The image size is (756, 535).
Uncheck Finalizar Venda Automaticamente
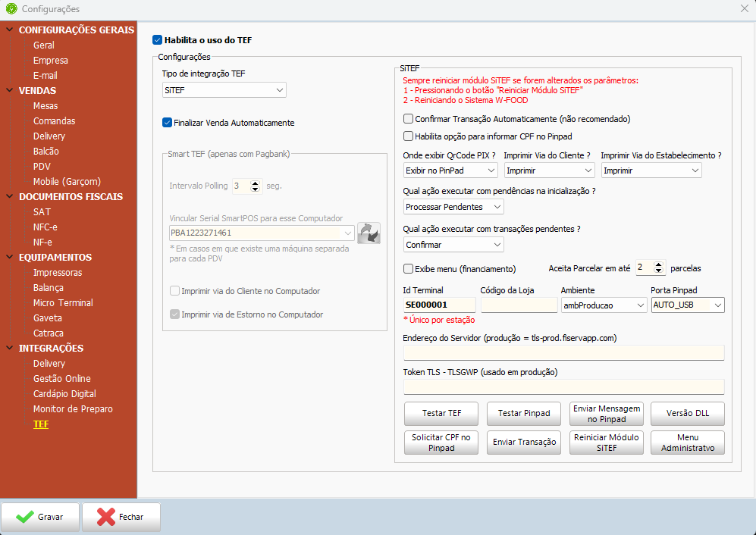(168, 123)
